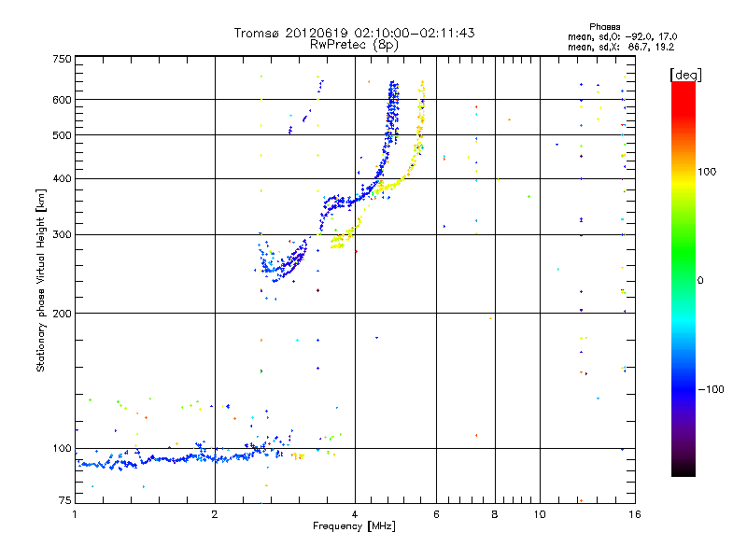The width and height of the screenshot is (747, 560).
Task: Click the '[deg]' colorbar unit label
Action: [x=685, y=75]
